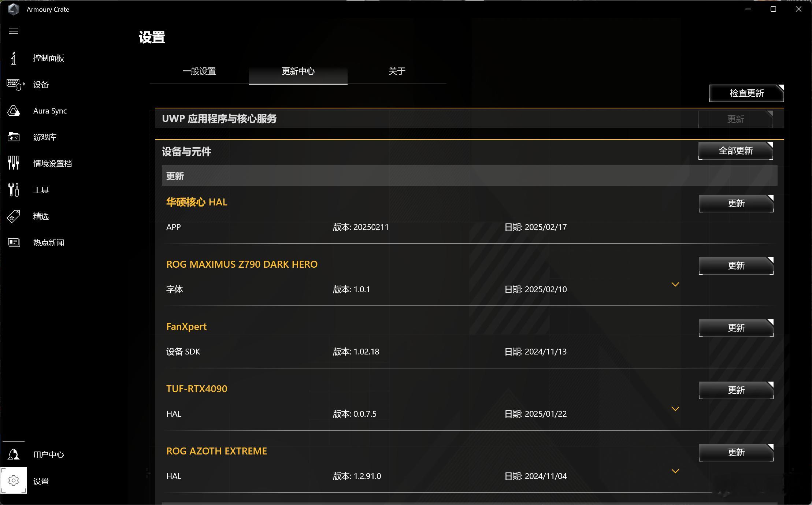The height and width of the screenshot is (505, 812).
Task: Select 设置 label in sidebar
Action: (x=41, y=481)
